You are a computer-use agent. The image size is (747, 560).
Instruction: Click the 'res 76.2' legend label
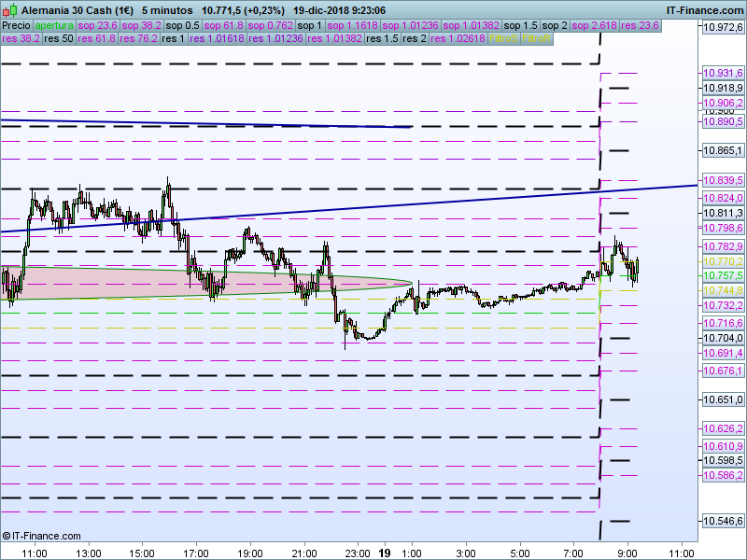[138, 38]
